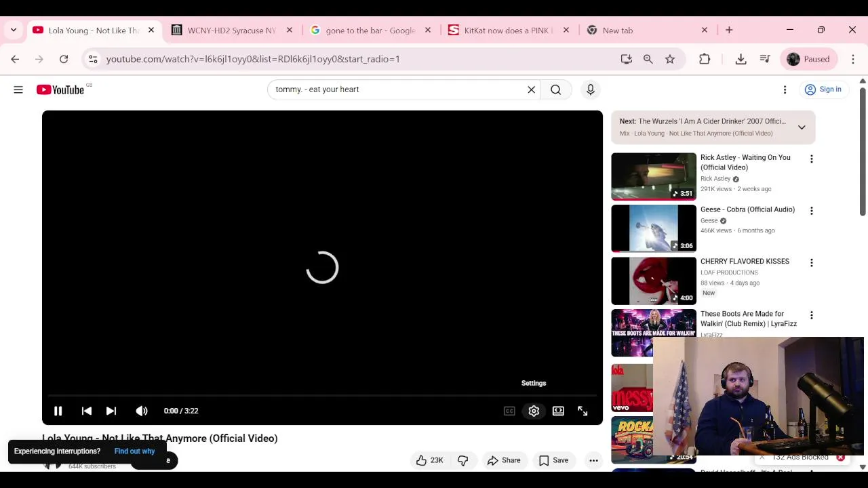Screen dimensions: 868x488
Task: Open Chrome extensions puzzle icon
Action: click(705, 59)
